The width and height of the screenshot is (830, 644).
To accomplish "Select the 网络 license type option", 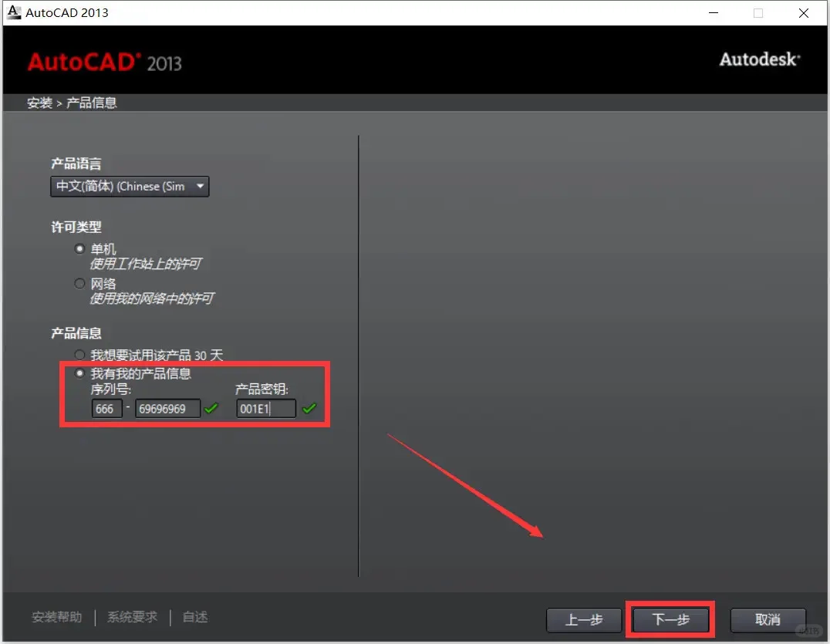I will [x=79, y=283].
